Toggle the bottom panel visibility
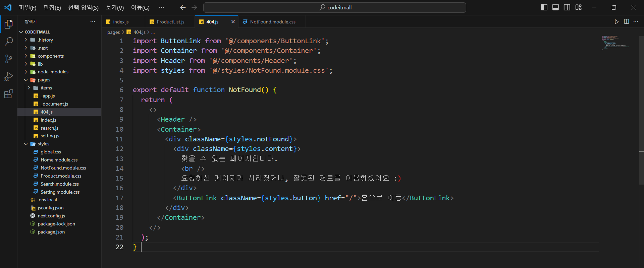This screenshot has width=644, height=268. 556,7
